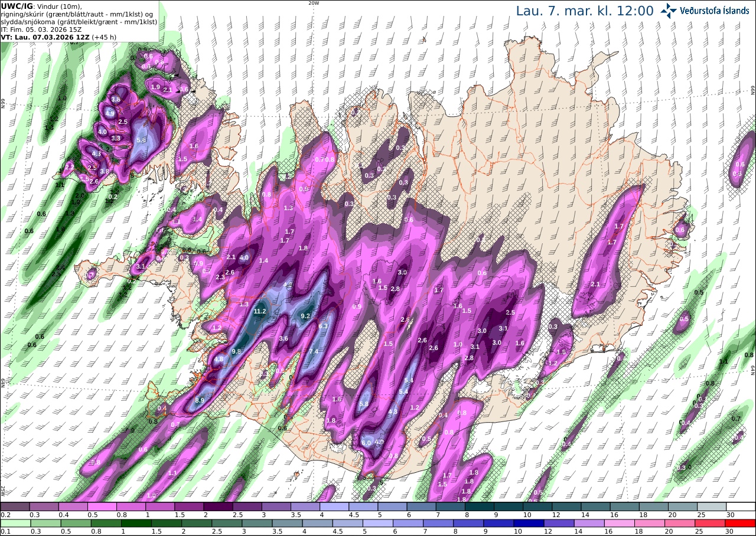Click the '20W' longitude label at top
The width and height of the screenshot is (756, 536).
pyautogui.click(x=314, y=3)
